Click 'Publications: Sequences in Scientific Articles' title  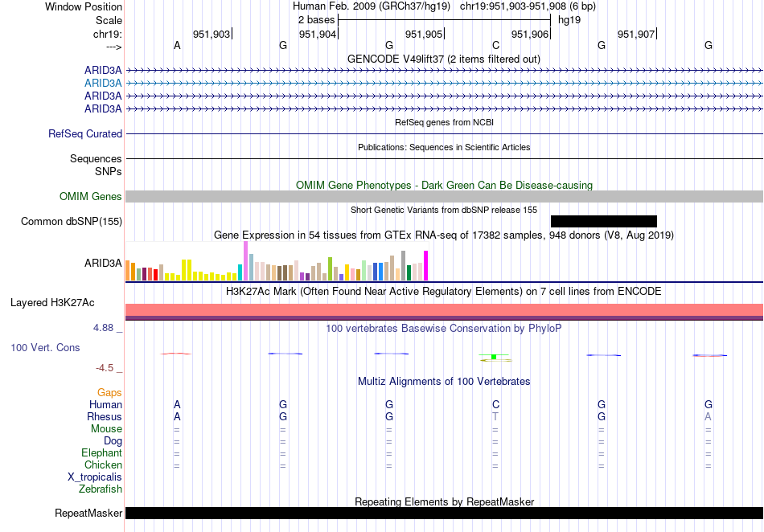444,148
